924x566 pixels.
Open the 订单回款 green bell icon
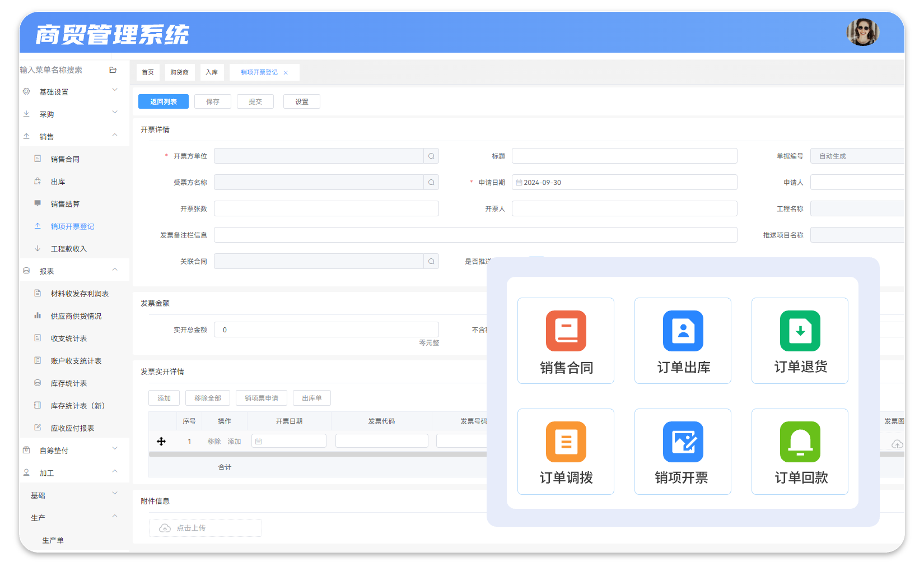click(x=800, y=442)
